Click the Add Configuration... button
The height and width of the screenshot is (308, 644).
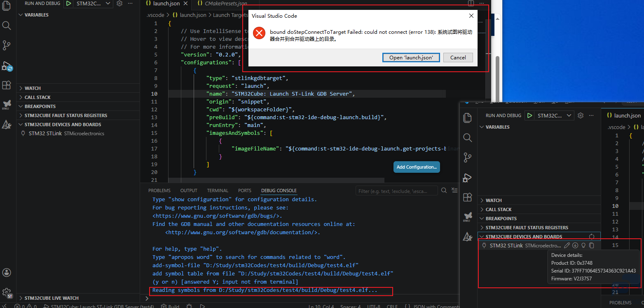click(417, 167)
